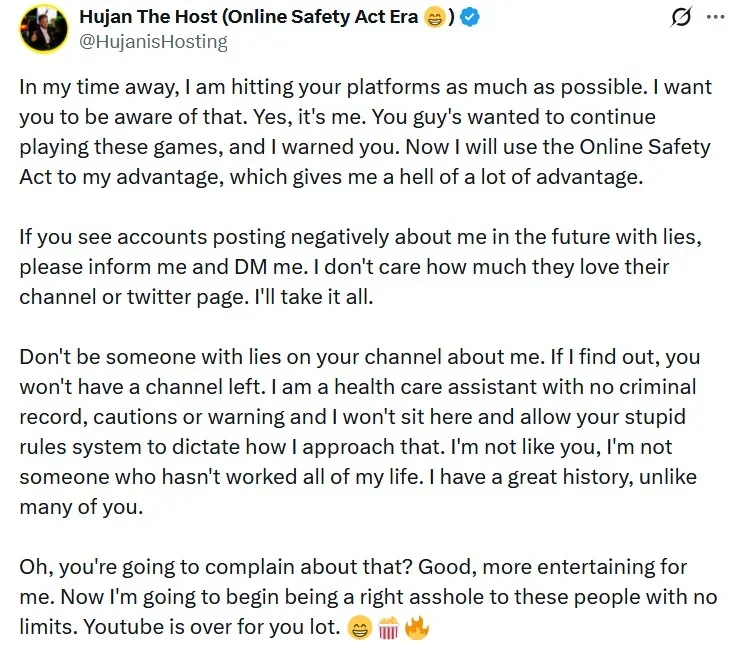Viewport: 747px width, 652px height.
Task: Open the @HujanisHosting handle link
Action: pos(153,42)
